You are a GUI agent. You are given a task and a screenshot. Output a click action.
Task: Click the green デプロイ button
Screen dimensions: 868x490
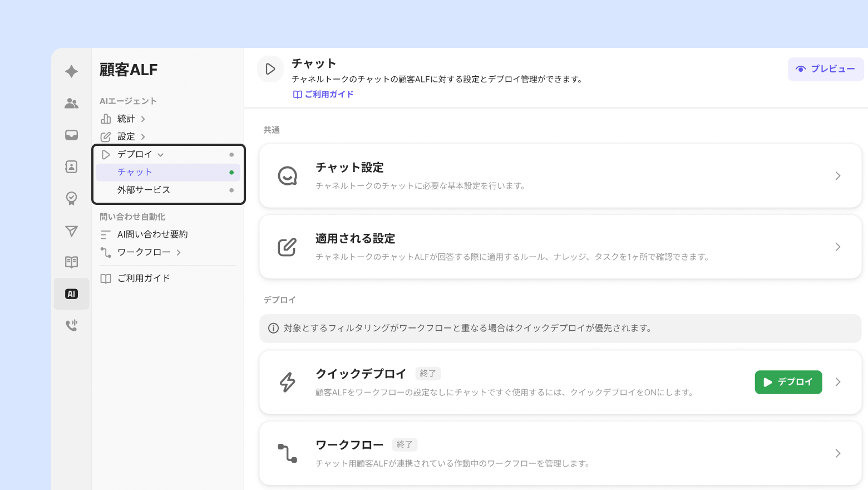[x=788, y=382]
